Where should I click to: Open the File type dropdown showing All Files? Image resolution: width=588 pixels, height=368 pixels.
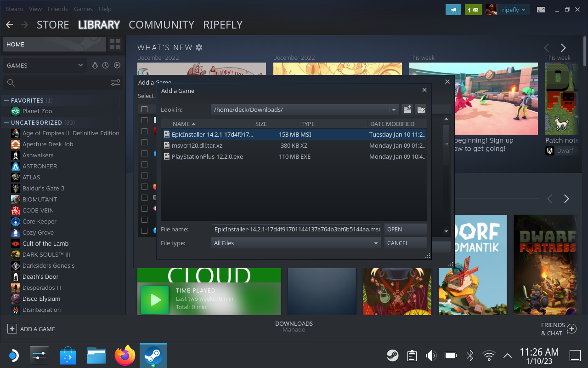[376, 243]
